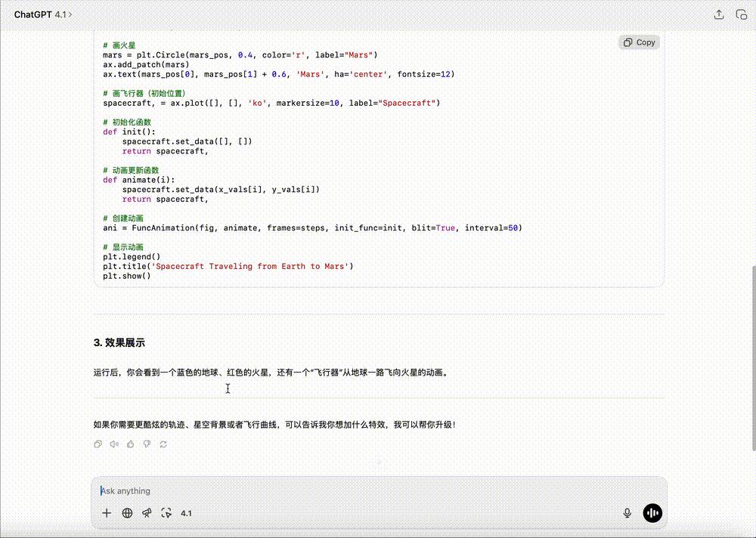
Task: Give a thumbs up to the response
Action: 131,444
